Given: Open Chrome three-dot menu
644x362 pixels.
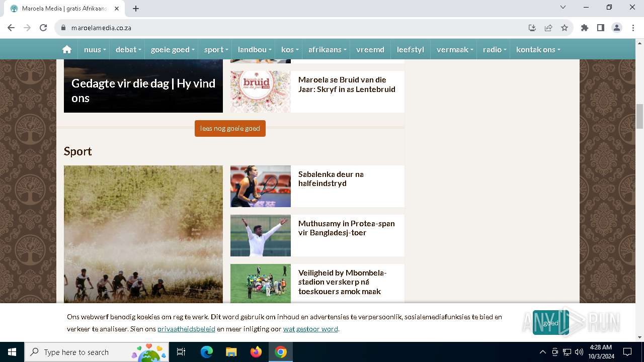Looking at the screenshot, I should pos(633,28).
